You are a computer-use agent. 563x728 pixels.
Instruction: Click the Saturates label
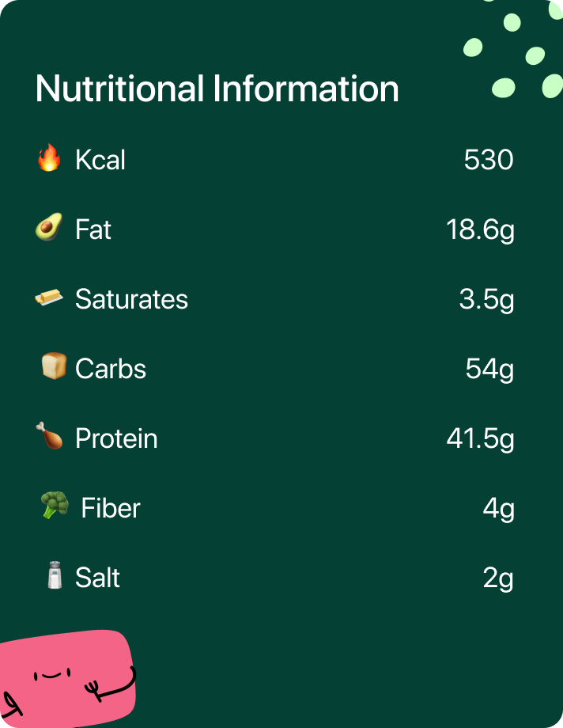pos(131,299)
